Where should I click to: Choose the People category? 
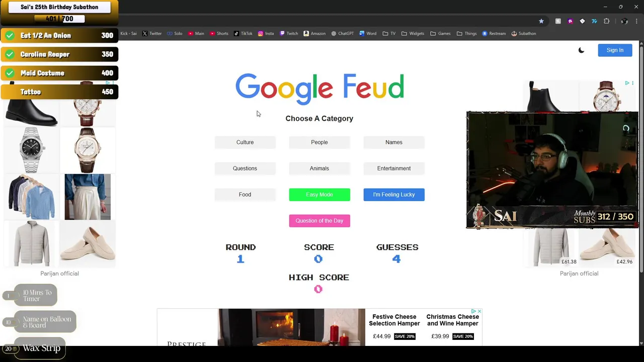pyautogui.click(x=319, y=142)
